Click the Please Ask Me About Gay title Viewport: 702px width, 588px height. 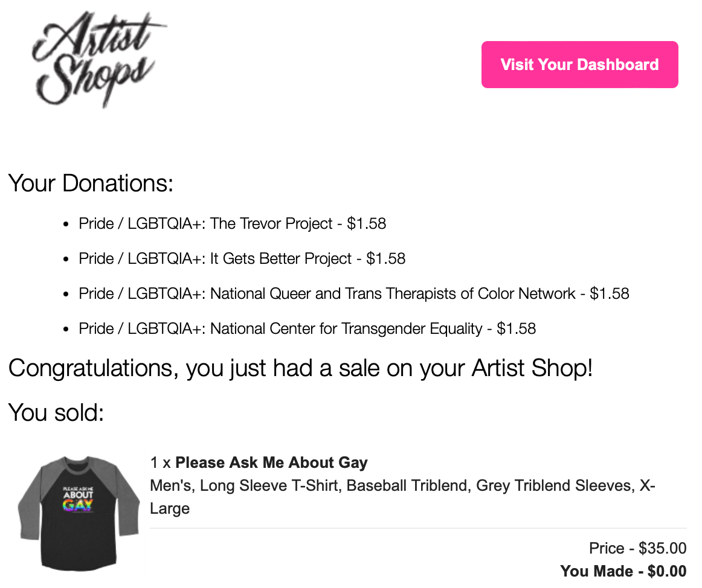[x=271, y=463]
